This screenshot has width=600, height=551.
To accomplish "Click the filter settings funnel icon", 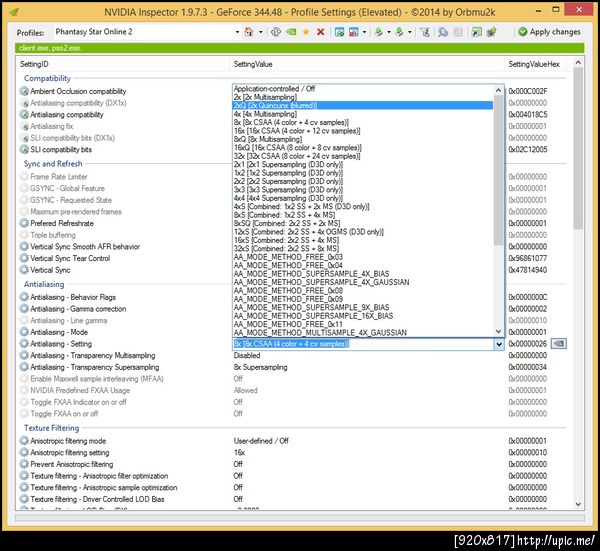I will coord(425,32).
